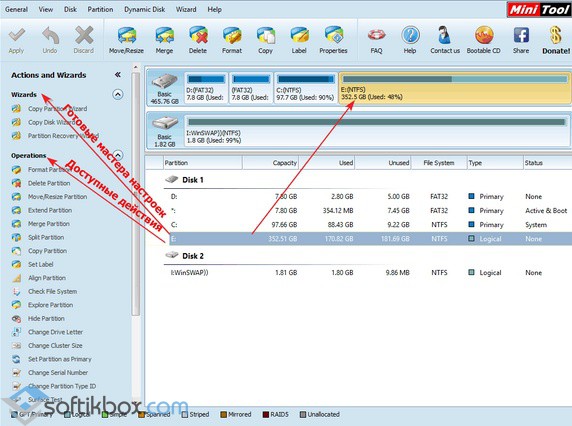Open the Dynamic Disk menu
This screenshot has width=572, height=426.
[144, 9]
